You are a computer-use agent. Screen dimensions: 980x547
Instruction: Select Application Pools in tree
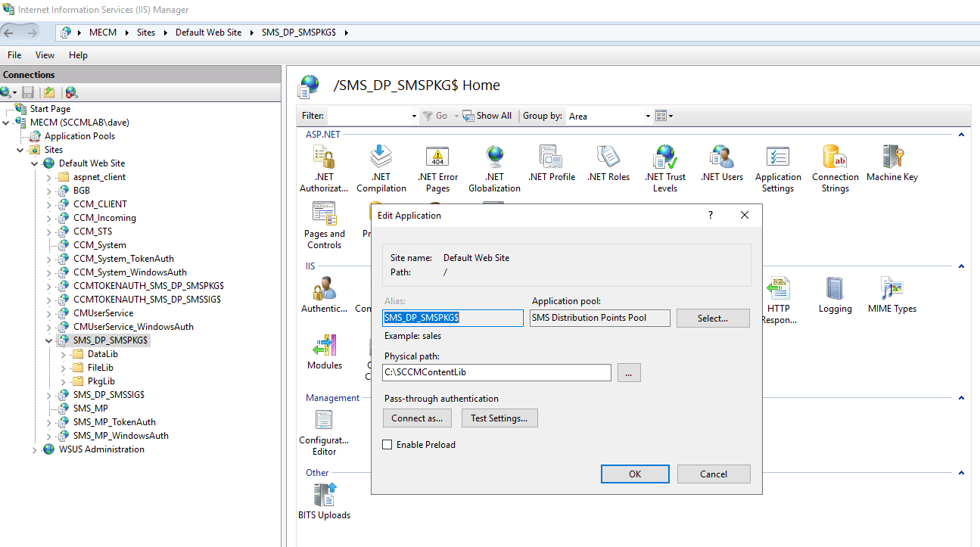[x=79, y=136]
